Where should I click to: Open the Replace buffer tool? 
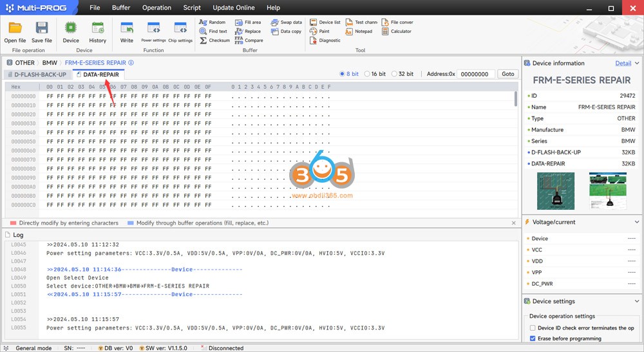[248, 31]
